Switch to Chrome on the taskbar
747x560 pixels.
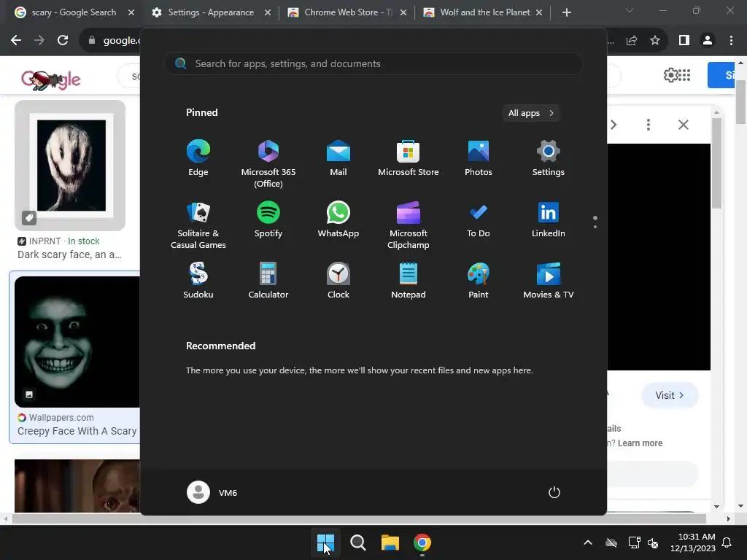coord(422,542)
